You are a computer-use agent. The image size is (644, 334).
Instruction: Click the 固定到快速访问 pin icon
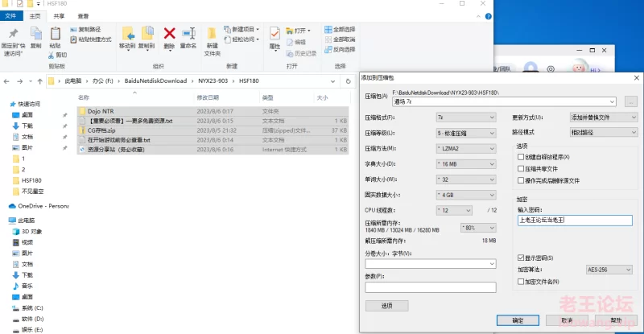[x=13, y=34]
